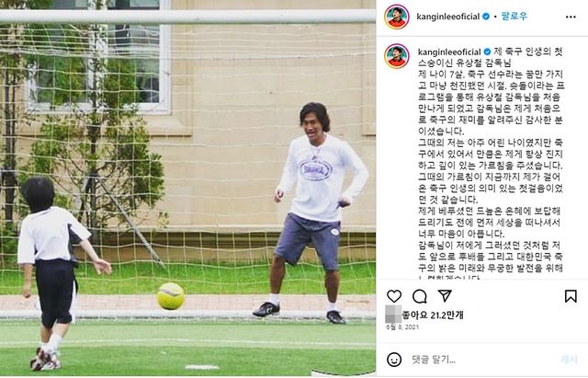Open the three-dot more options menu

571,17
